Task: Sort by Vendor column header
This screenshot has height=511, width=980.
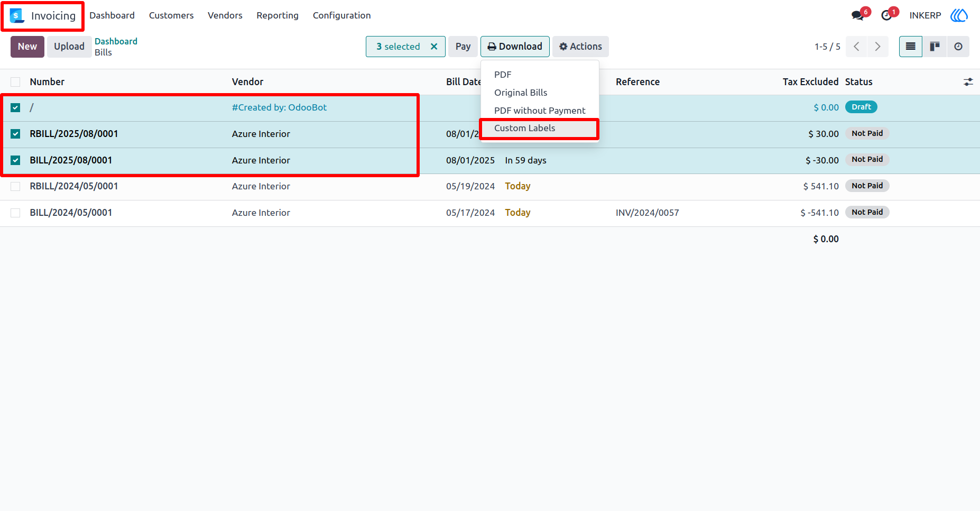Action: coord(247,82)
